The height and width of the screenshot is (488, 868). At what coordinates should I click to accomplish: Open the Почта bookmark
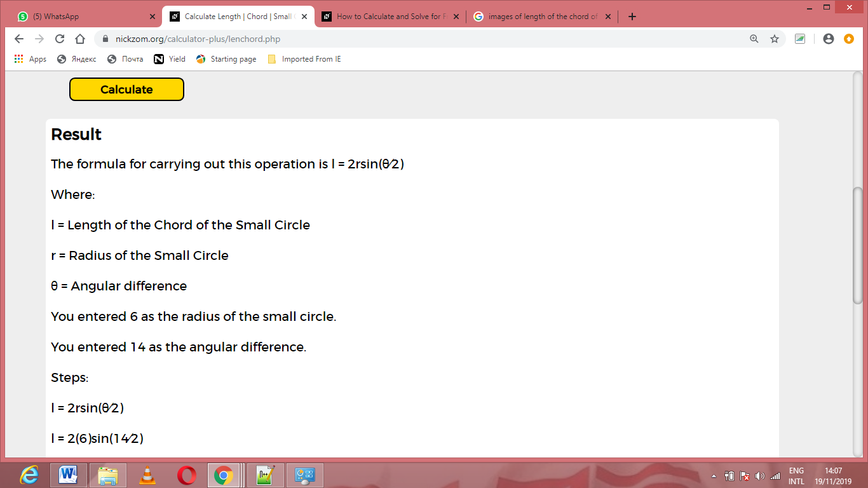pos(126,59)
